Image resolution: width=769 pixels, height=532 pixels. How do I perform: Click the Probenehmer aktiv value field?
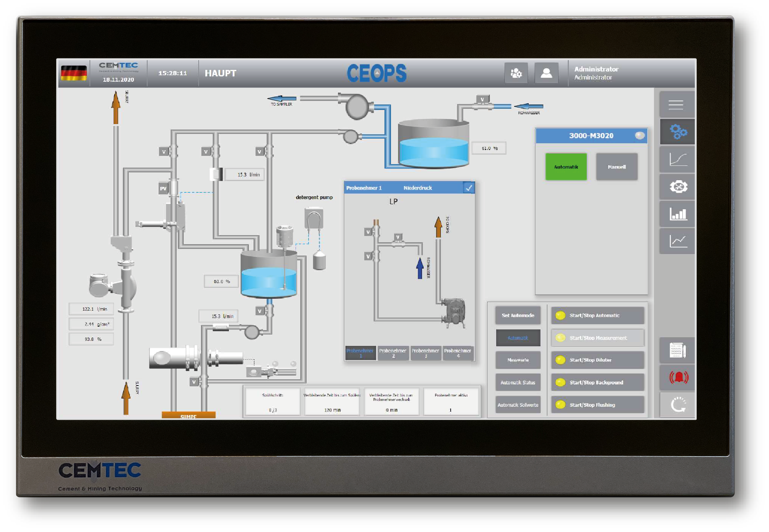tap(451, 402)
